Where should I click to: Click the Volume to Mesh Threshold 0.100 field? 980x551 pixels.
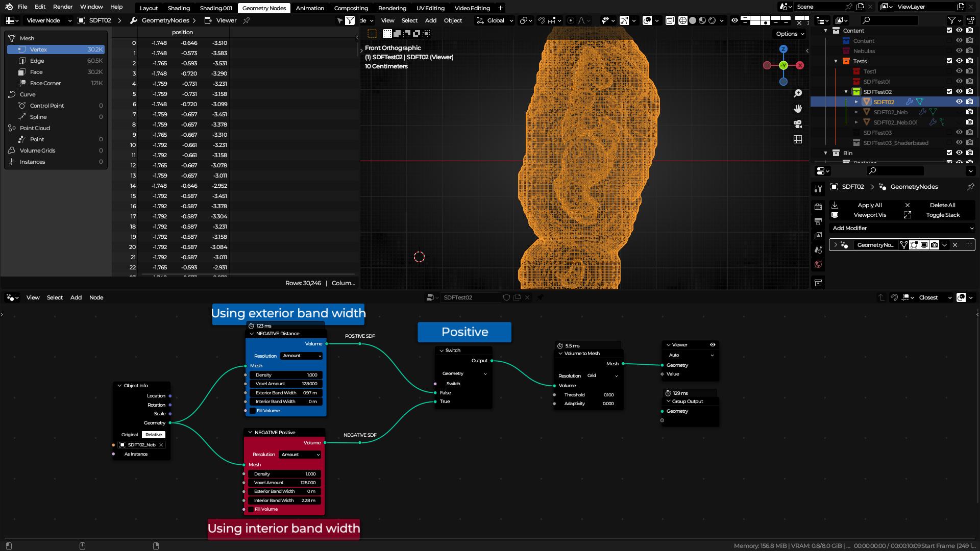point(589,395)
